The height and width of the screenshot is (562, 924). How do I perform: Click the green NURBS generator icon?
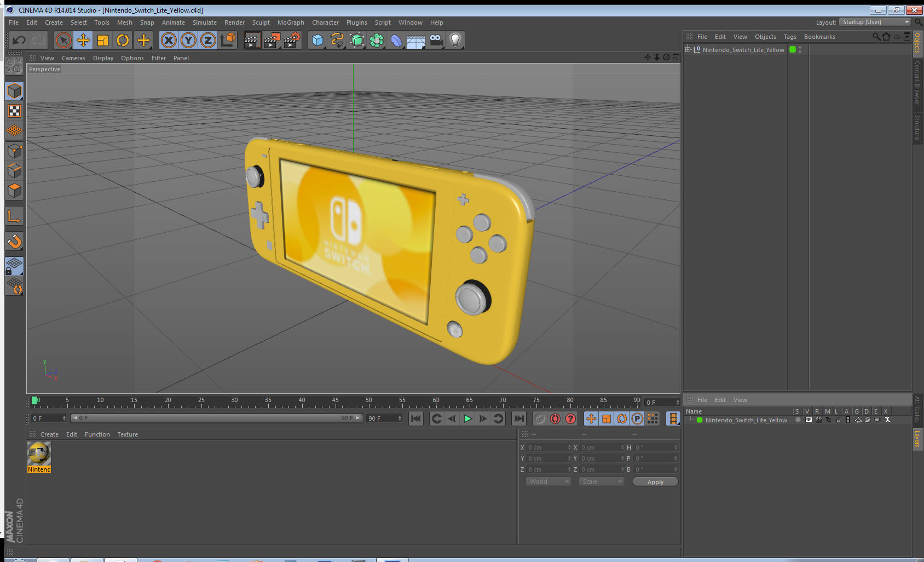pyautogui.click(x=357, y=40)
